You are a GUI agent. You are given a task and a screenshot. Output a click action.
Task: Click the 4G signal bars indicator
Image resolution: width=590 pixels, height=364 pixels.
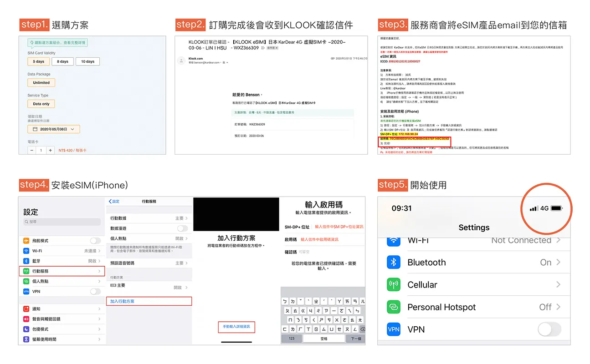534,208
